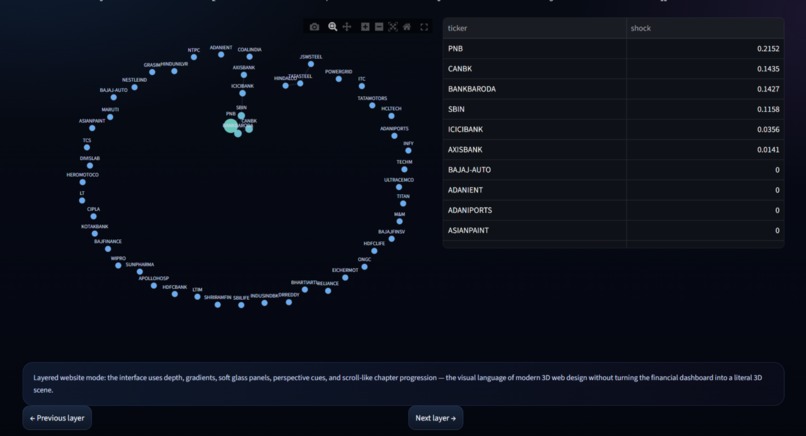The height and width of the screenshot is (436, 806).
Task: Click the NESTLEIND node in the graph
Action: pyautogui.click(x=135, y=87)
